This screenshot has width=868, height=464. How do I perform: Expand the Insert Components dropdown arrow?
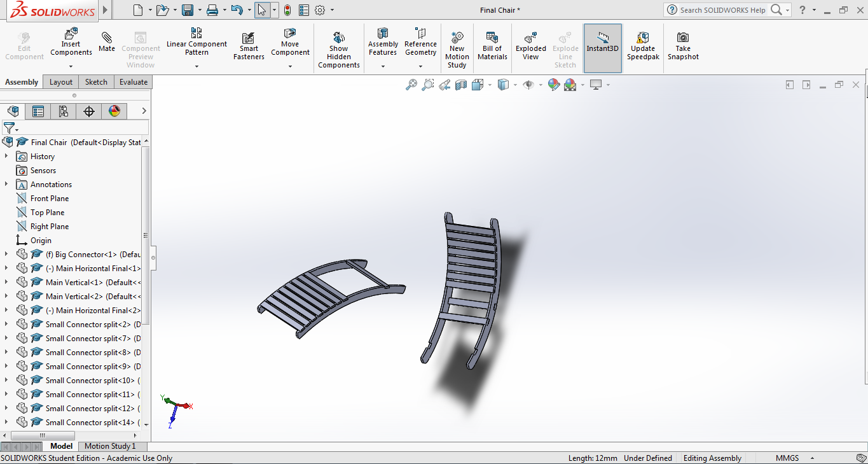[71, 66]
